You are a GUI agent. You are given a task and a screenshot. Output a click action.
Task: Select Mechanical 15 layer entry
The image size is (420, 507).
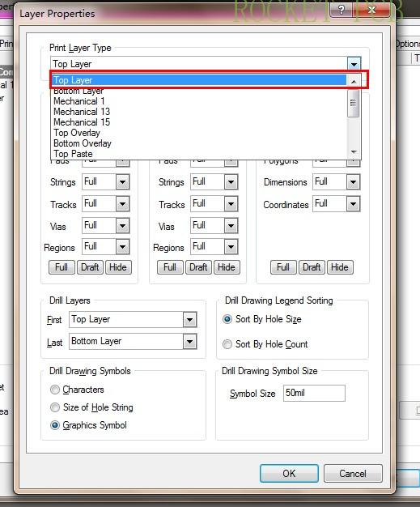click(x=199, y=122)
